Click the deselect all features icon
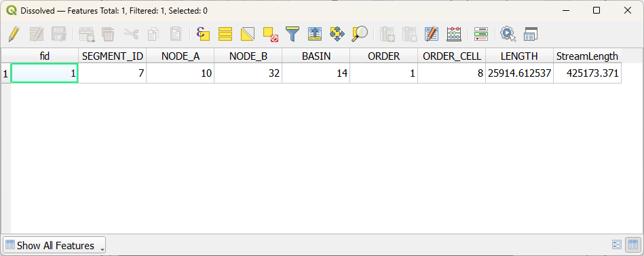Viewport: 644px width, 256px height. pos(270,34)
